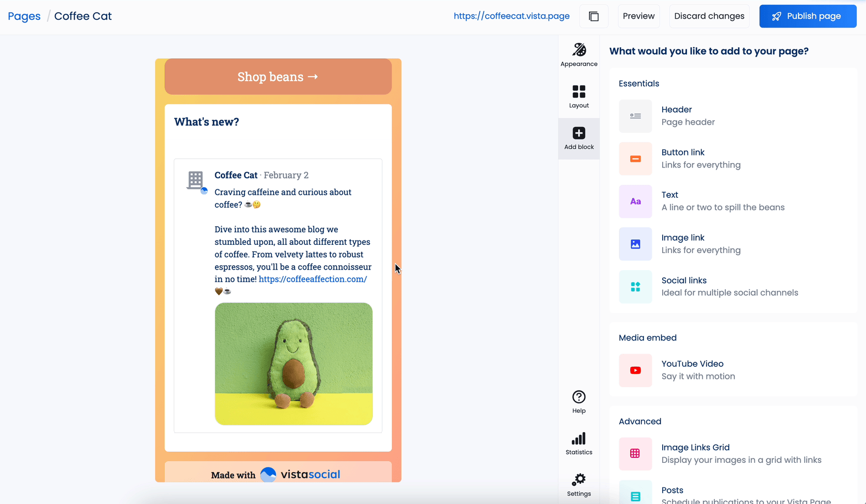
Task: Click the Vista Social logo in footer
Action: click(300, 474)
